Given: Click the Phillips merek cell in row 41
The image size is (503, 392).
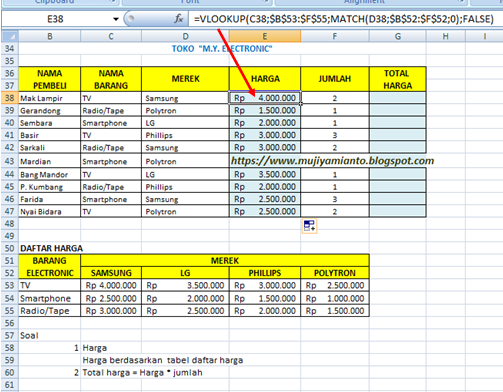Looking at the screenshot, I should pos(185,135).
